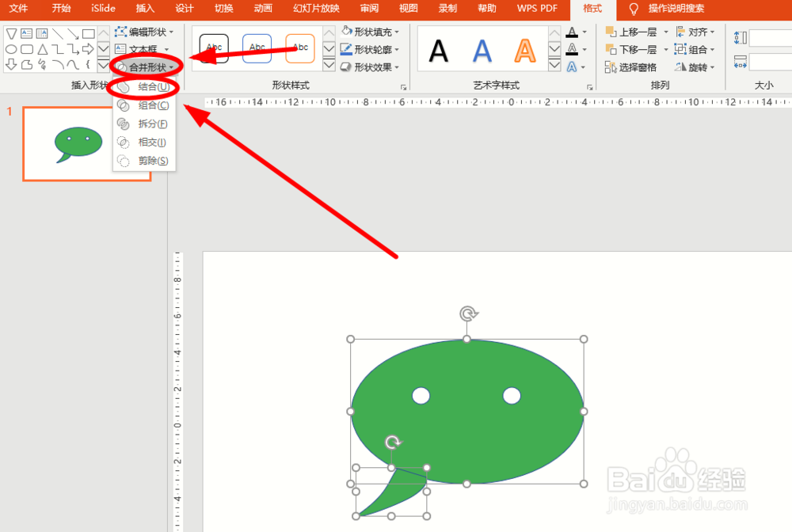
Task: Select the arc shape
Action: click(x=58, y=65)
